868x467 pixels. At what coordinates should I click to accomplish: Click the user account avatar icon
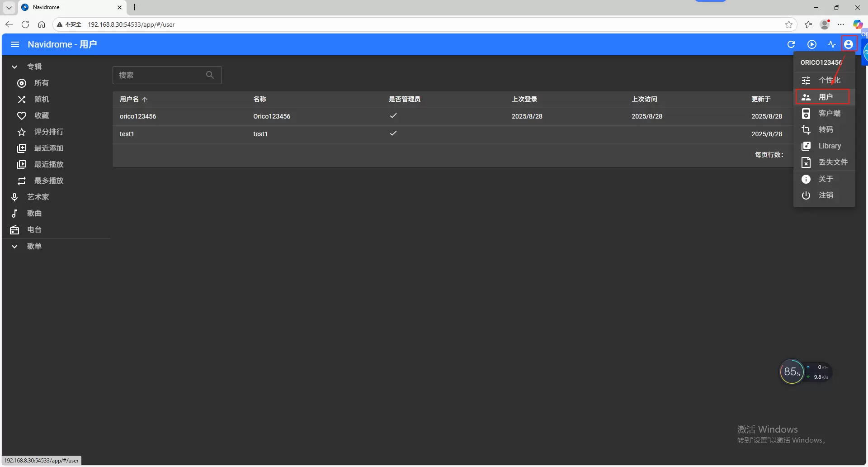pos(849,44)
